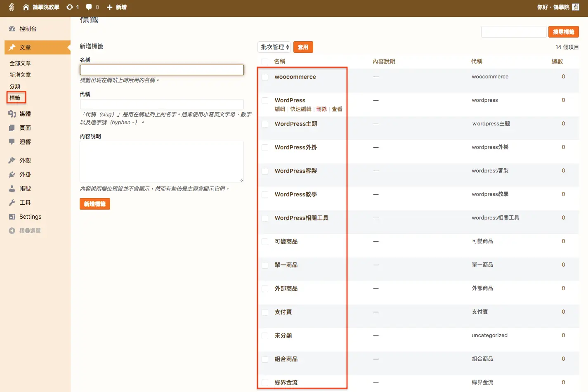Check the WordPress tag row checkbox
Screen dimensions: 588x392
[265, 101]
